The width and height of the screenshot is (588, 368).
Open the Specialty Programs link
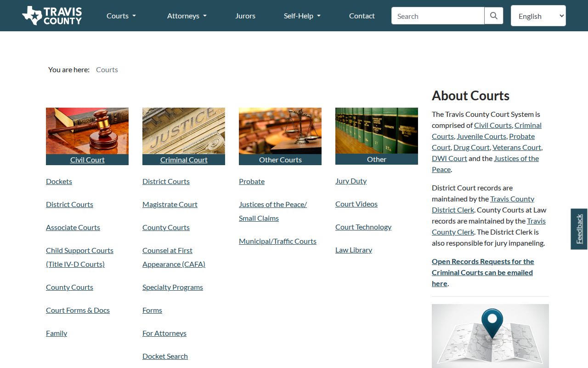pyautogui.click(x=173, y=287)
